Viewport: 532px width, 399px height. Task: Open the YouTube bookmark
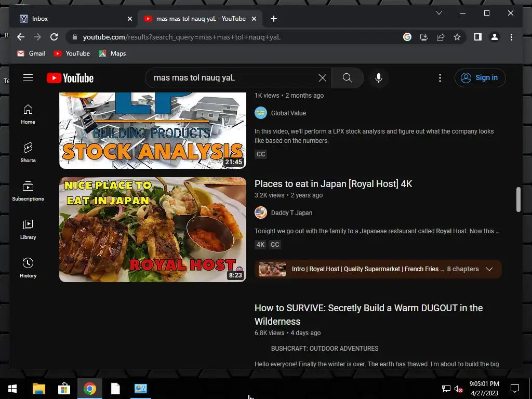click(72, 54)
